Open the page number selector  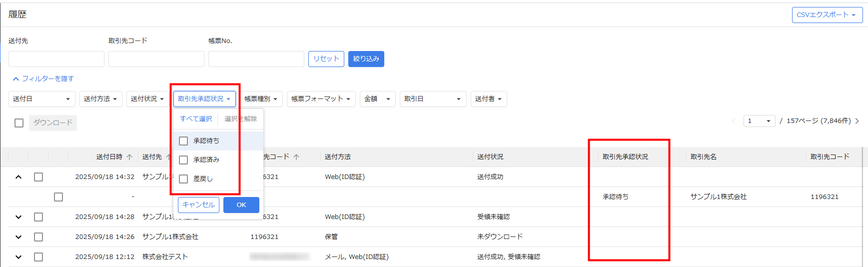pos(759,121)
